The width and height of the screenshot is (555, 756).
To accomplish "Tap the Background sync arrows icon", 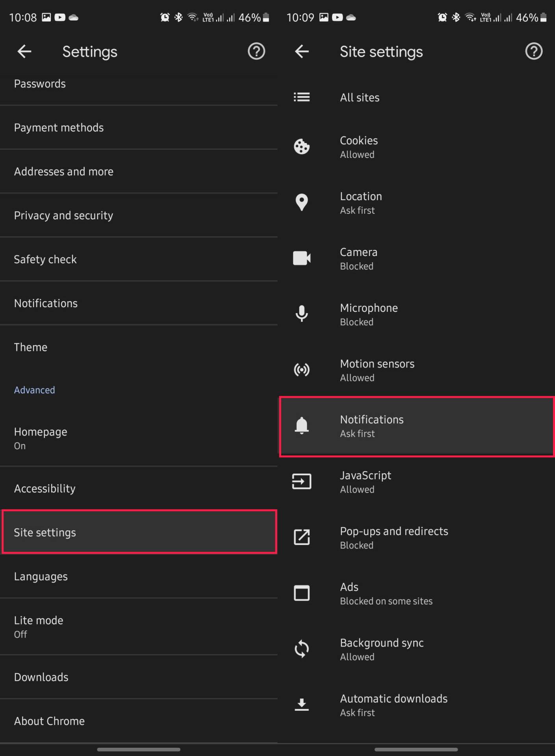I will [302, 649].
